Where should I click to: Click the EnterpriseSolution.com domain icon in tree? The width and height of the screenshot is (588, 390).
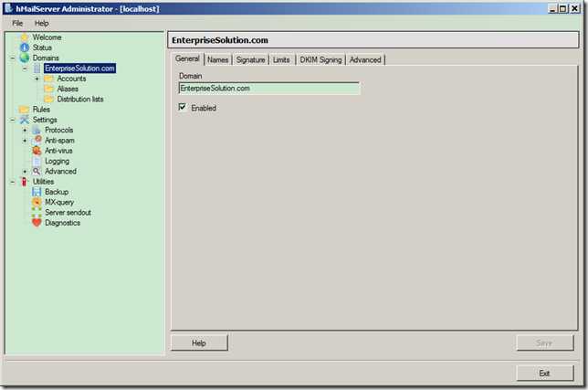click(x=37, y=69)
